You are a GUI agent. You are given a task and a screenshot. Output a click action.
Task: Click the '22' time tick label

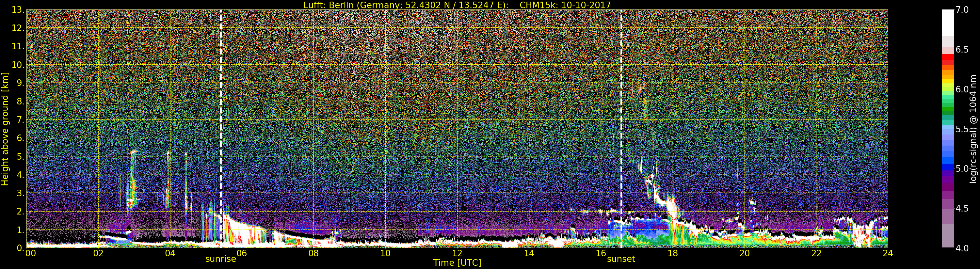click(x=816, y=253)
